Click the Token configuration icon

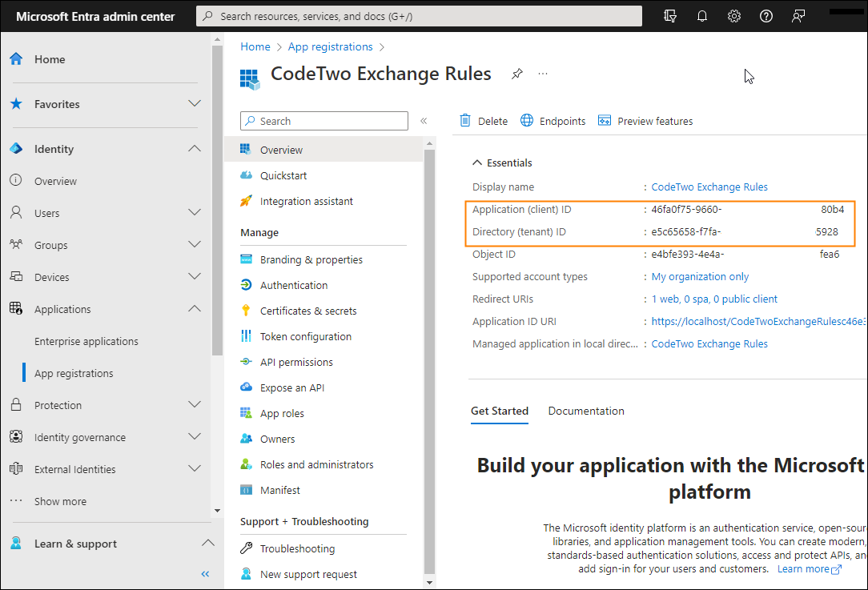tap(247, 336)
